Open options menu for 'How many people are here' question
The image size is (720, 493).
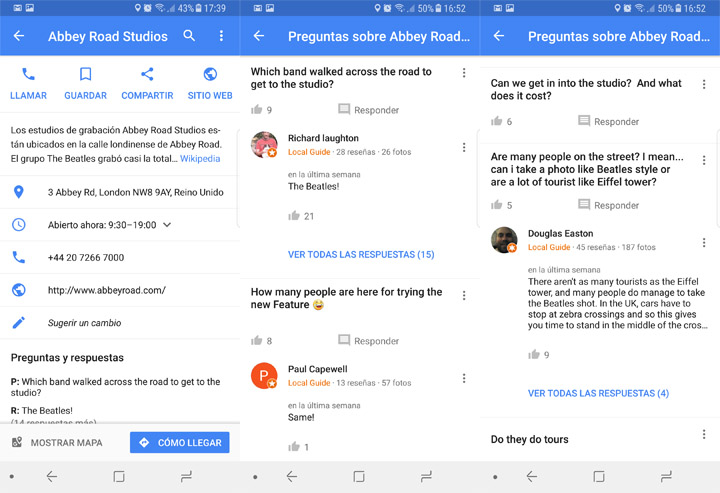464,295
